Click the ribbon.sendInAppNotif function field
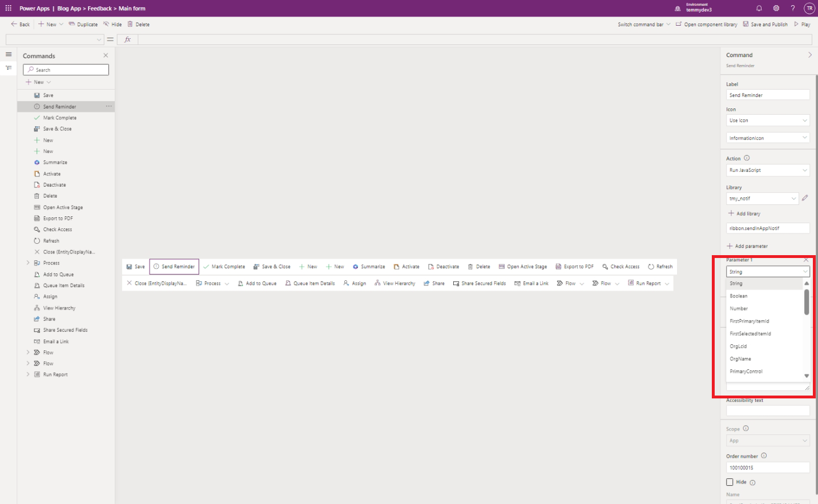This screenshot has width=818, height=504. point(768,228)
